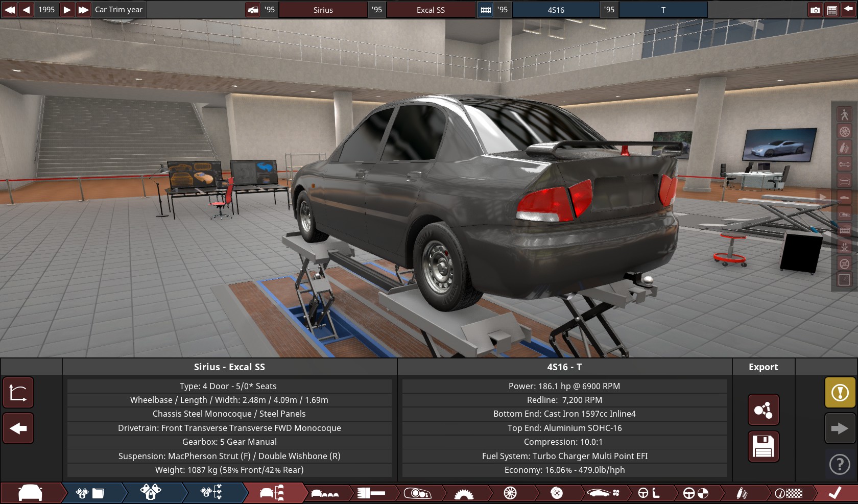
Task: Open the test track checkered flag tab
Action: [789, 493]
